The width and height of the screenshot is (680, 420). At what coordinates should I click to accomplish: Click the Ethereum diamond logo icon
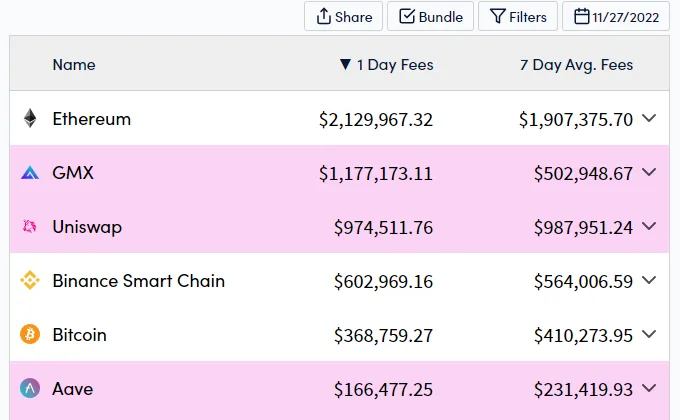pos(30,118)
